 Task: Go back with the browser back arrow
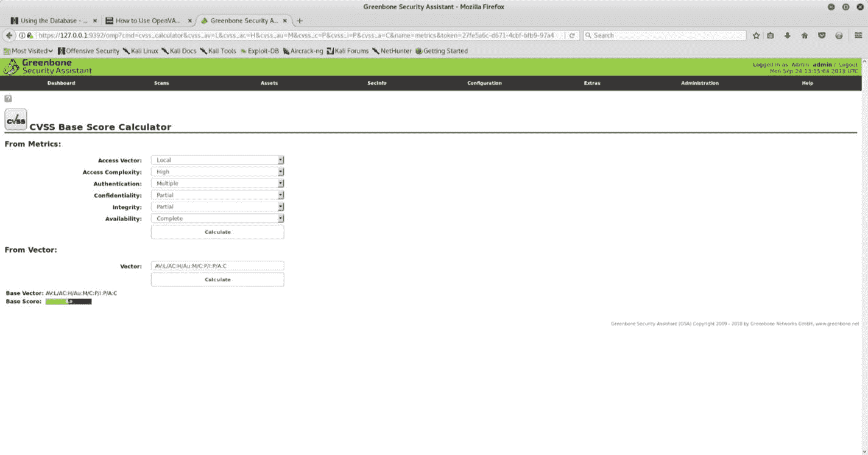9,35
